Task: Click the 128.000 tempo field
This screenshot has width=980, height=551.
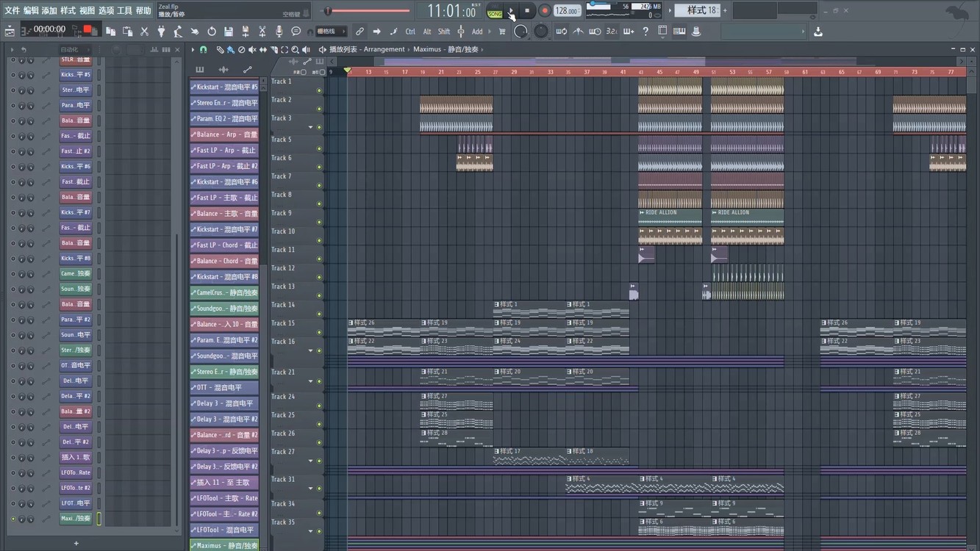Action: 567,11
